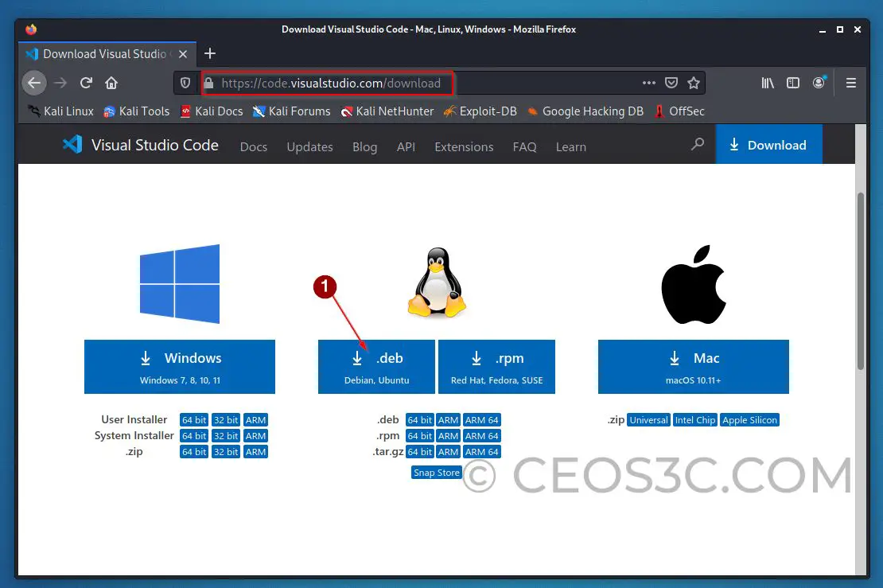Click the Firefox forward arrow button
Viewport: 883px width, 588px height.
tap(60, 84)
